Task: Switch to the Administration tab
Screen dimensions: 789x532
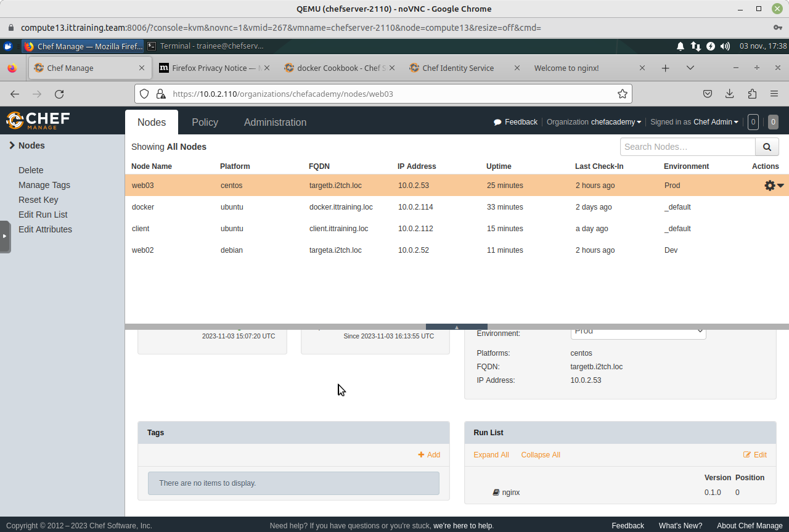Action: pos(275,122)
